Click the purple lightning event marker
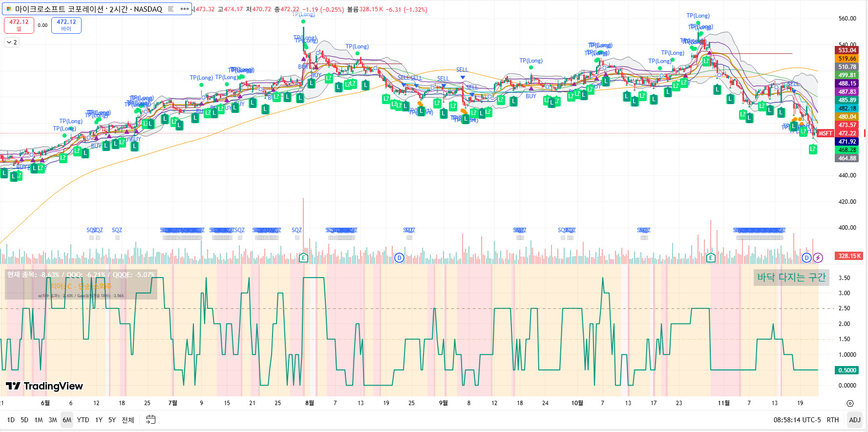Viewport: 868px width, 432px height. [818, 258]
